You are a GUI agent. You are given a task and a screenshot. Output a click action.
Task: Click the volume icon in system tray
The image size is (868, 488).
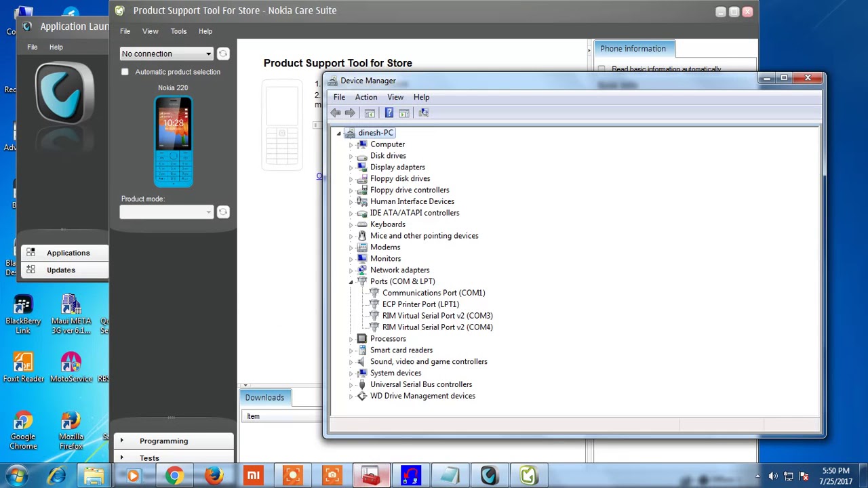[773, 476]
